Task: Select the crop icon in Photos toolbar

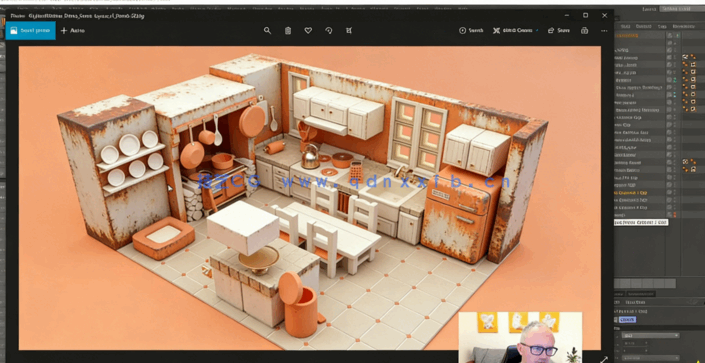Action: [349, 31]
